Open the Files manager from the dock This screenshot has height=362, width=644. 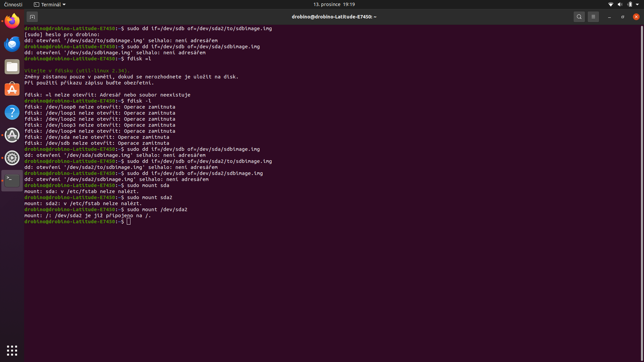12,67
